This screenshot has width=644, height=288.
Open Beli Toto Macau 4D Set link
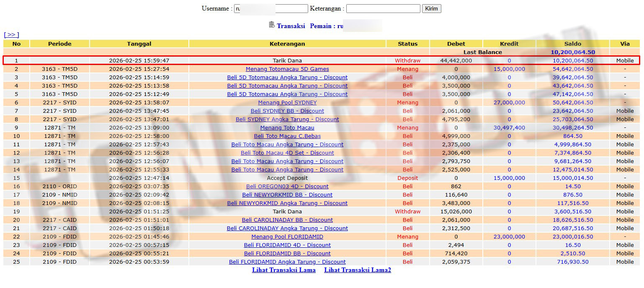tap(287, 153)
